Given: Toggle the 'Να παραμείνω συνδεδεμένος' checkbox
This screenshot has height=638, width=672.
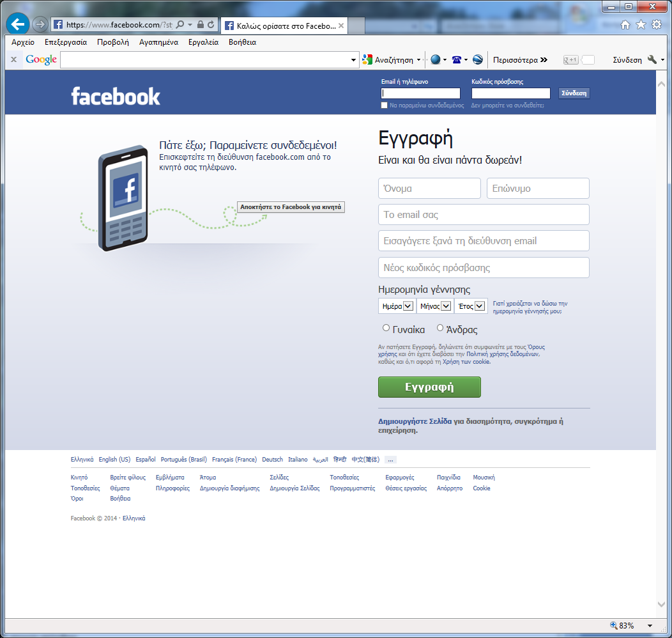Looking at the screenshot, I should [x=384, y=105].
